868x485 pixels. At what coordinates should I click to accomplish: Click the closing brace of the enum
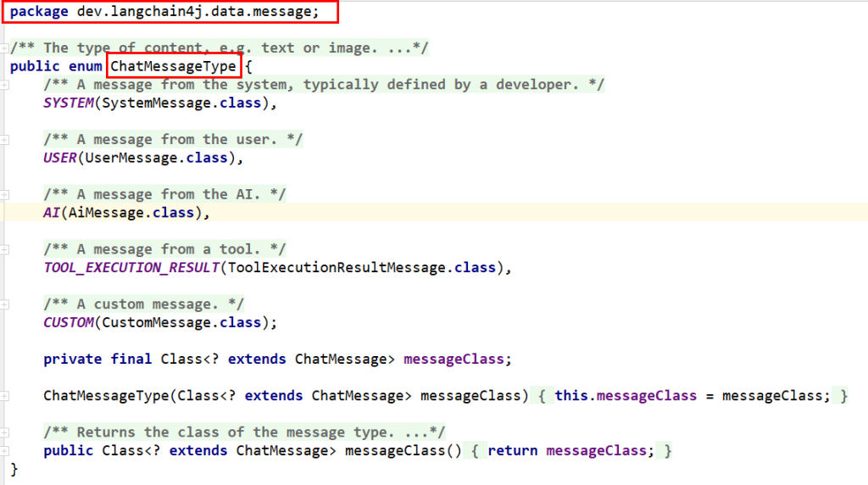pos(14,469)
